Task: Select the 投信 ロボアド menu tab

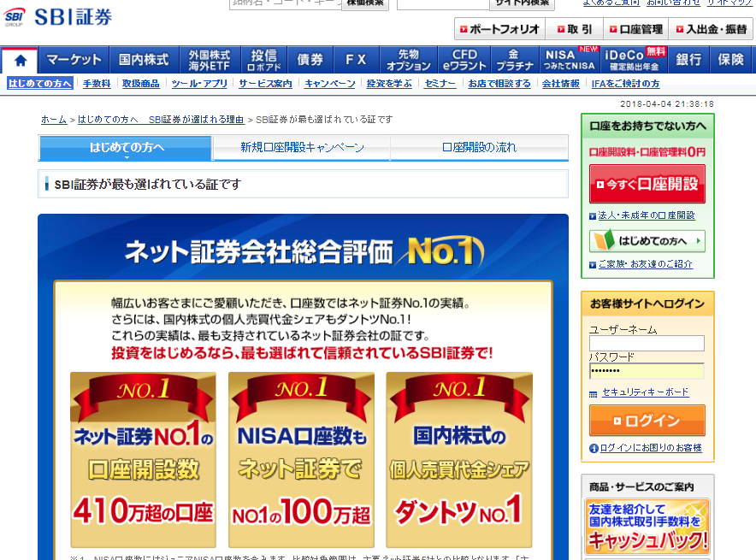Action: [263, 60]
